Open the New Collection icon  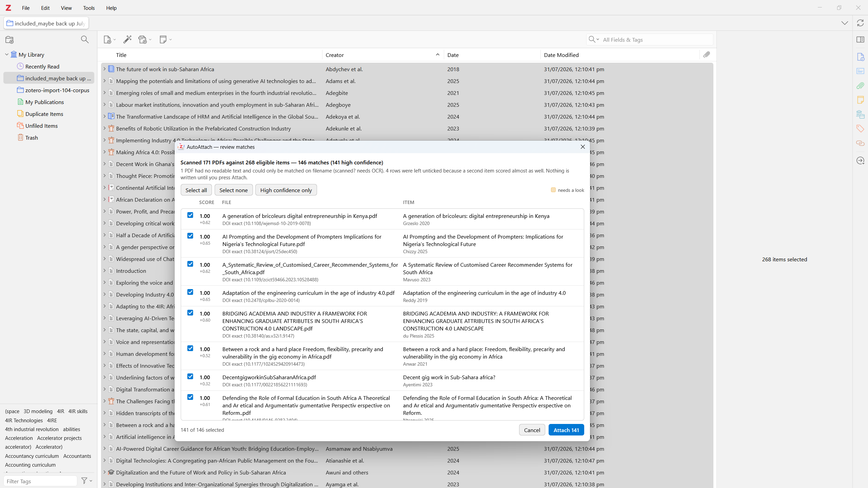click(x=9, y=40)
